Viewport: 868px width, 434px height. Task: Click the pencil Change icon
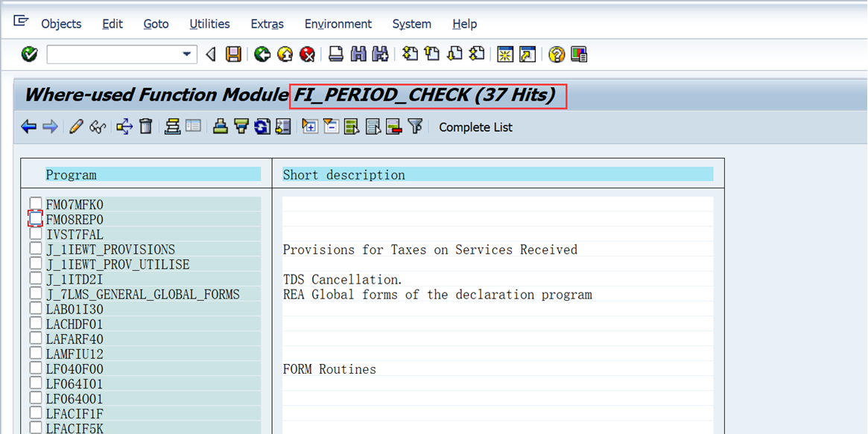76,127
